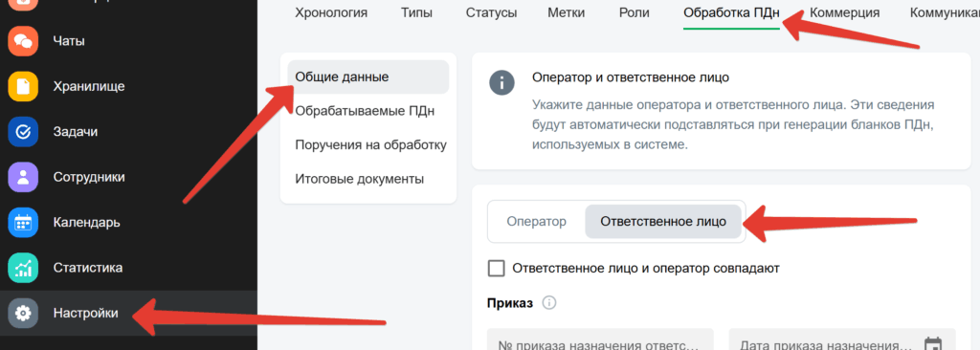The height and width of the screenshot is (350, 980).
Task: Check 'Ответственное лицо и оператор совпадают' box
Action: coord(497,268)
